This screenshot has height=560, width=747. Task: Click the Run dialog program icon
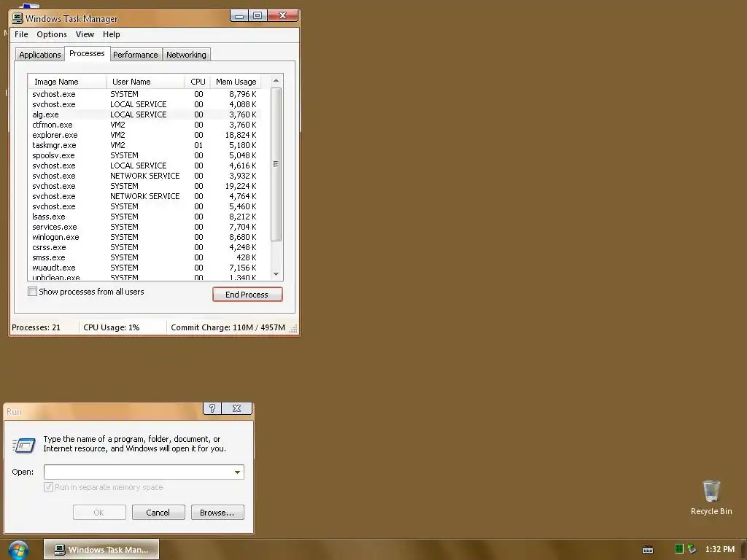[24, 446]
